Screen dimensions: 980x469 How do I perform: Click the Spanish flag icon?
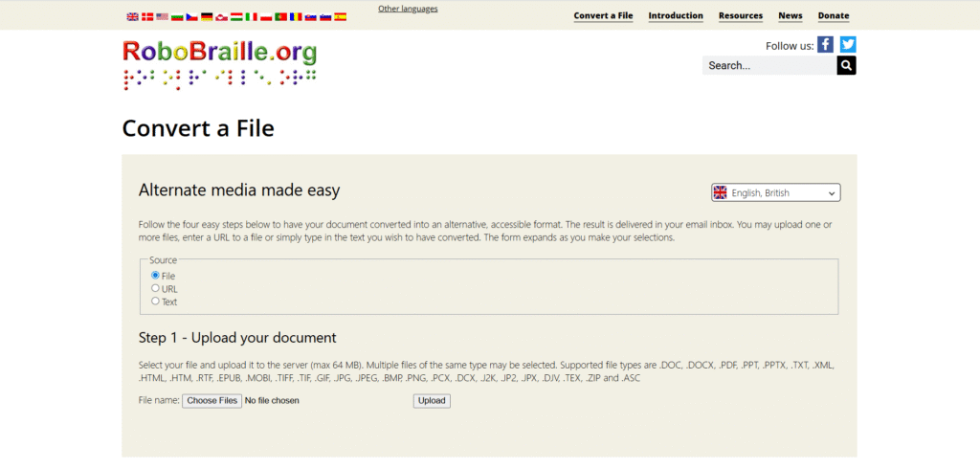pyautogui.click(x=341, y=17)
